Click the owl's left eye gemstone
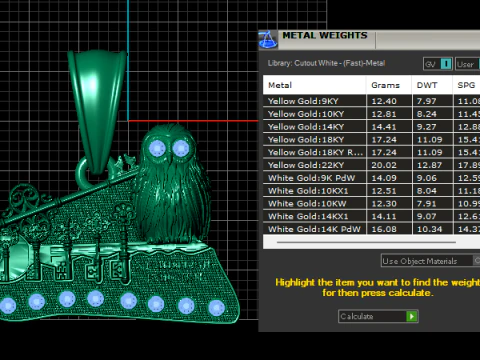This screenshot has height=360, width=480. (x=157, y=148)
